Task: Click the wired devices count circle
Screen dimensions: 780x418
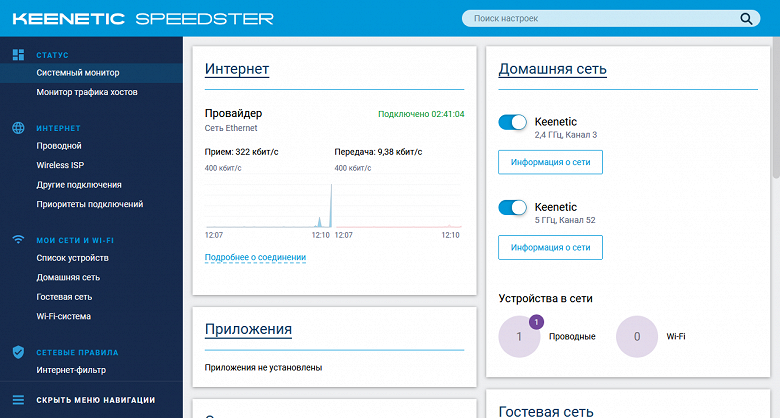Action: coord(519,336)
